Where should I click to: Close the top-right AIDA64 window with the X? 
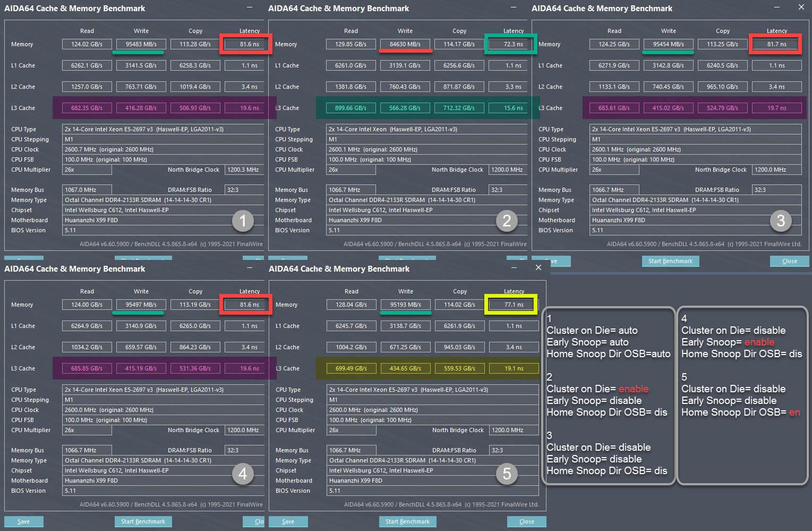click(x=801, y=7)
